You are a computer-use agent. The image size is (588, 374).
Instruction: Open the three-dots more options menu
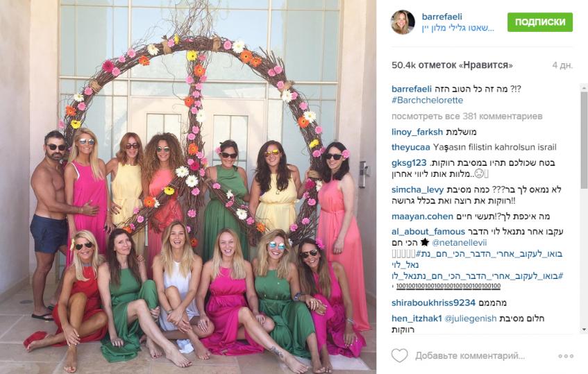[x=566, y=356]
